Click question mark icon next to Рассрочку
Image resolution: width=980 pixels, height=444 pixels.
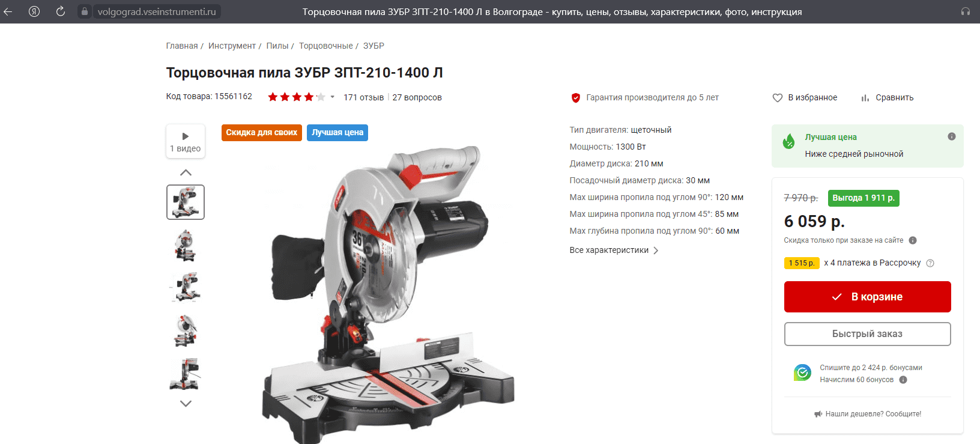[x=930, y=263]
